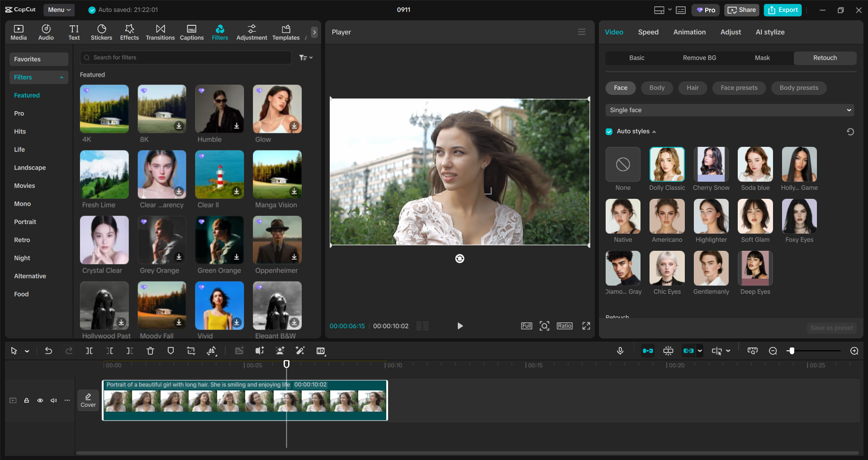
Task: Open the Effects panel
Action: point(129,32)
